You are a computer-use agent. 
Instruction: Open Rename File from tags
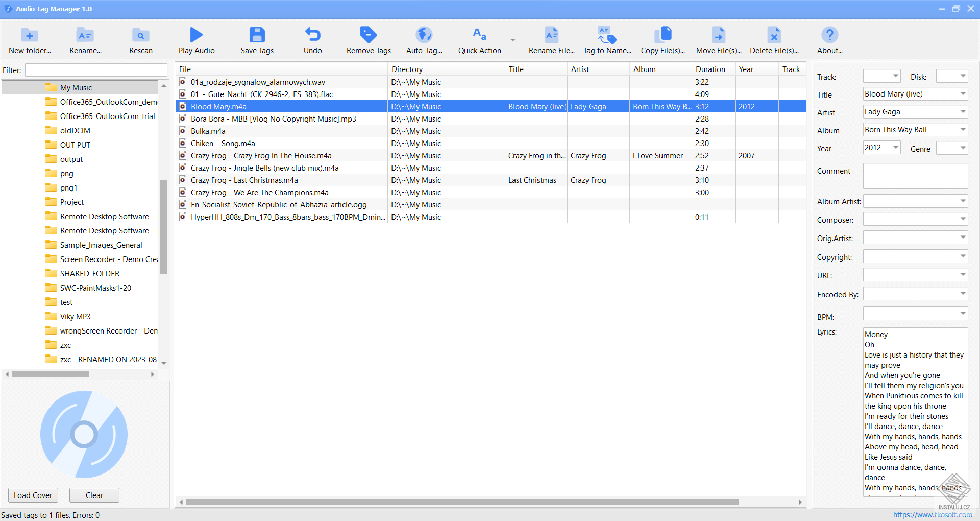551,40
